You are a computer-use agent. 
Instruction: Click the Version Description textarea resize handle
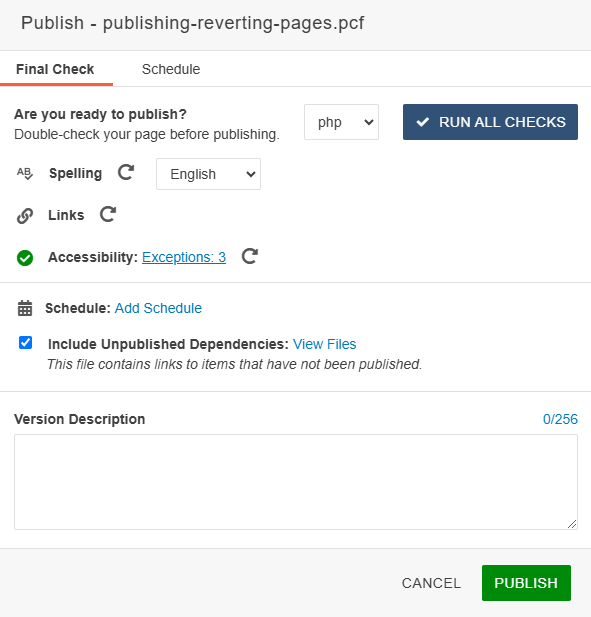tap(572, 524)
